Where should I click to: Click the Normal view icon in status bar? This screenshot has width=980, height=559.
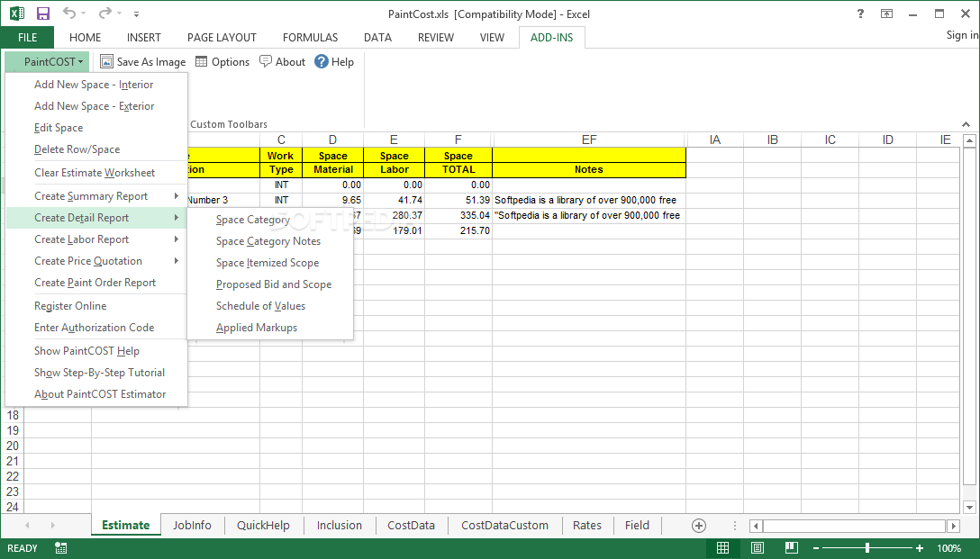(x=722, y=548)
